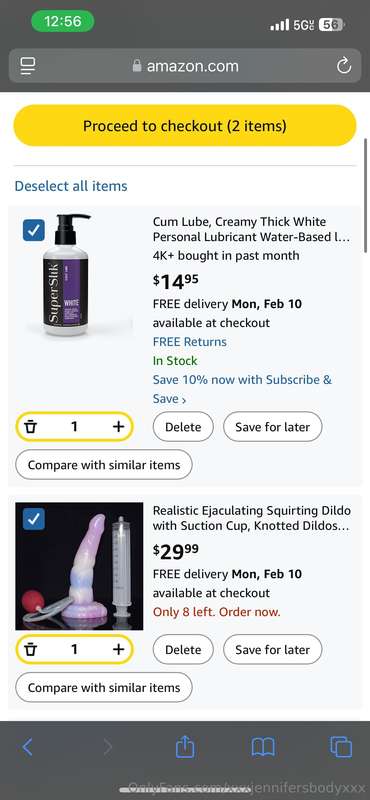Viewport: 370px width, 800px height.
Task: Click Proceed to checkout (2 items)
Action: pyautogui.click(x=185, y=126)
